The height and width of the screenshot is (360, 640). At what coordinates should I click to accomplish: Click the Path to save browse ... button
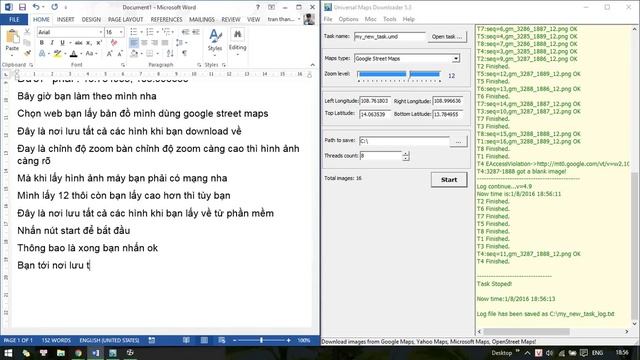[458, 141]
